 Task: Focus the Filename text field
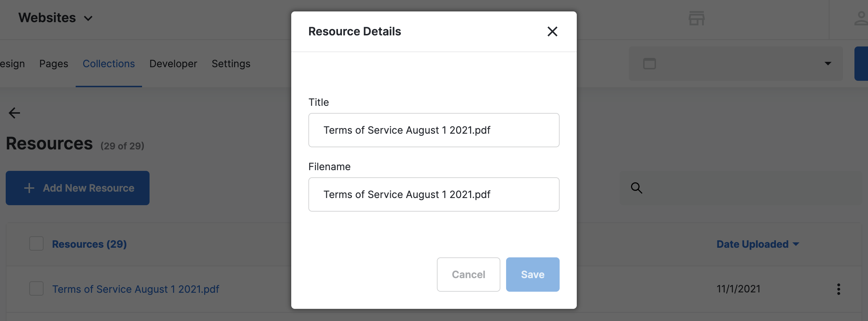434,194
